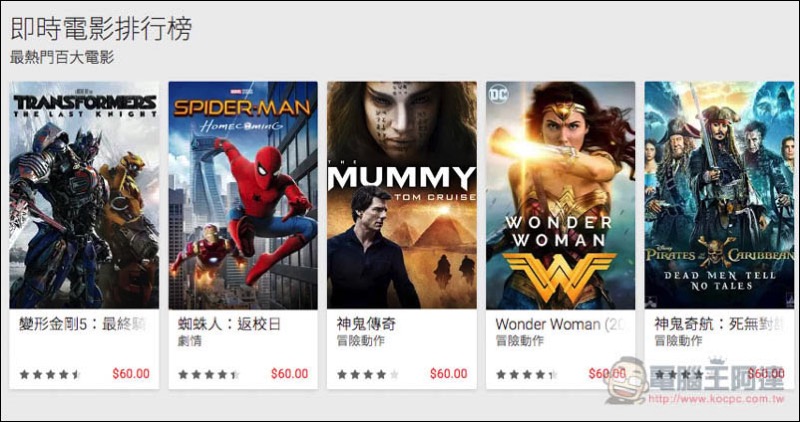Click the 蜘蛛人:返校日 movie title
The width and height of the screenshot is (800, 422).
tap(229, 324)
